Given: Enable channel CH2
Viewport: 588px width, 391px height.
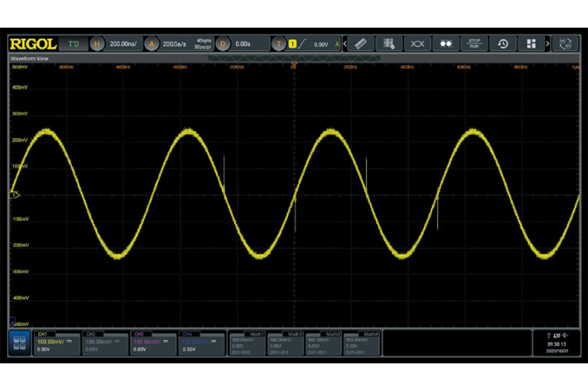Looking at the screenshot, I should (104, 342).
